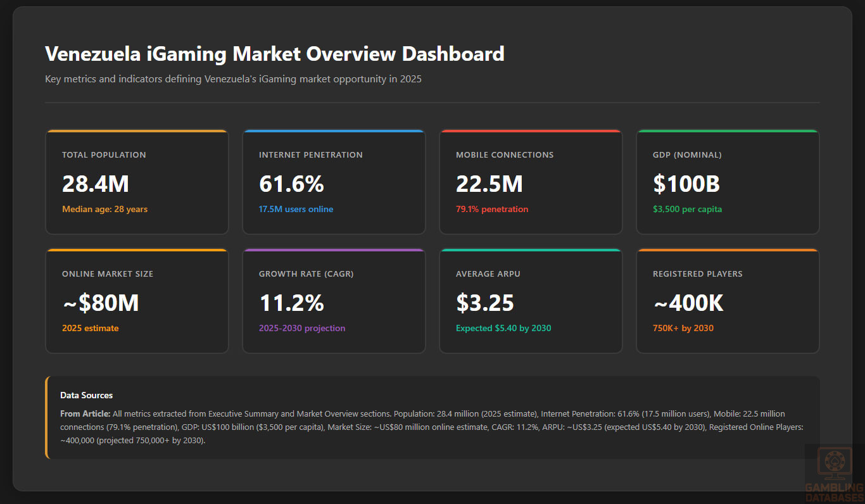Click the Venezuela iGaming Market Overview Dashboard title
The width and height of the screenshot is (865, 504).
point(274,54)
